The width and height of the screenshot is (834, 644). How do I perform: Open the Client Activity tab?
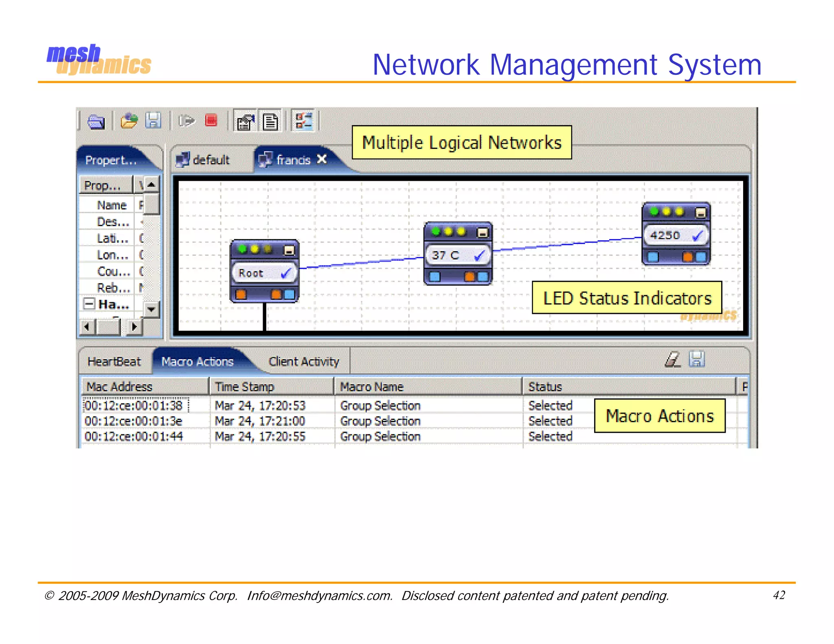tap(304, 361)
